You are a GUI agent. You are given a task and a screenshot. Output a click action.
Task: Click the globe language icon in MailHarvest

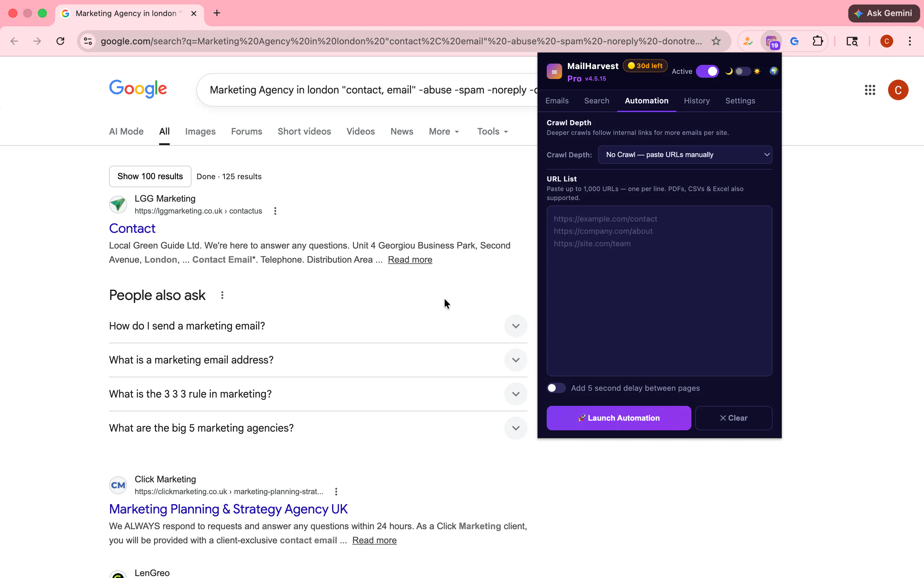point(774,71)
